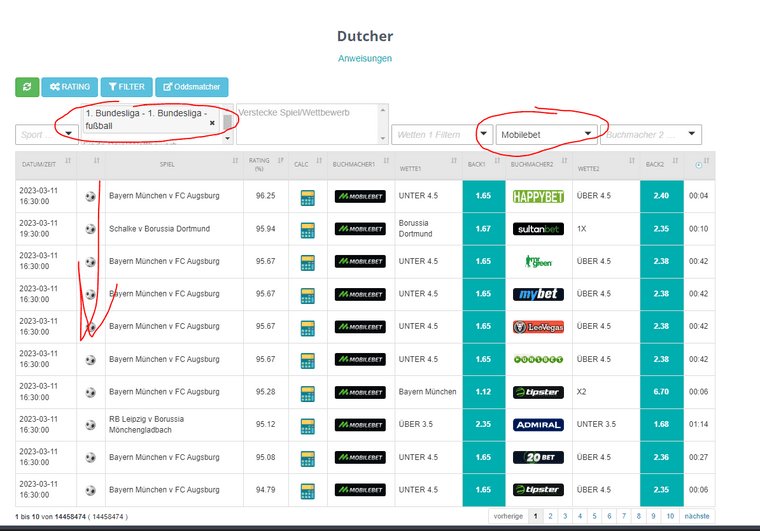
Task: Go to page 3 of results
Action: (x=565, y=516)
